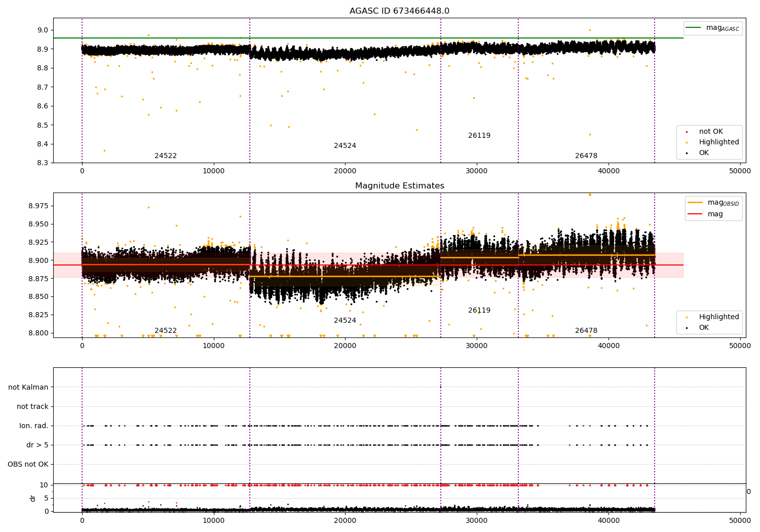Click the red 'mag' legend entry
760x532 pixels.
click(706, 214)
